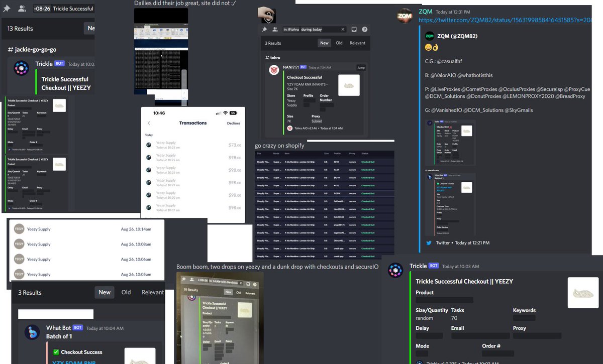Select the Yeezy Supply row dated Aug 26, 10:06am
This screenshot has width=603, height=364.
pyautogui.click(x=86, y=259)
